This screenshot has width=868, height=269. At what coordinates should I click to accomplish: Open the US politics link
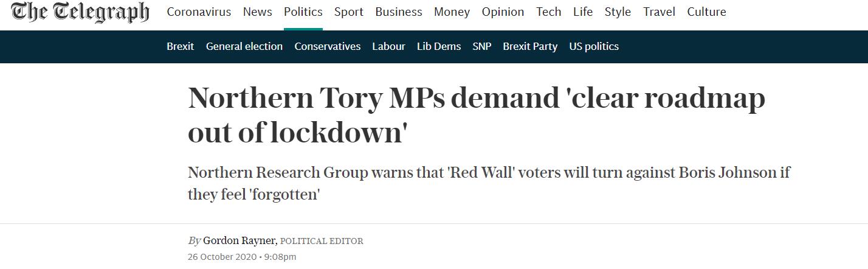[x=594, y=46]
